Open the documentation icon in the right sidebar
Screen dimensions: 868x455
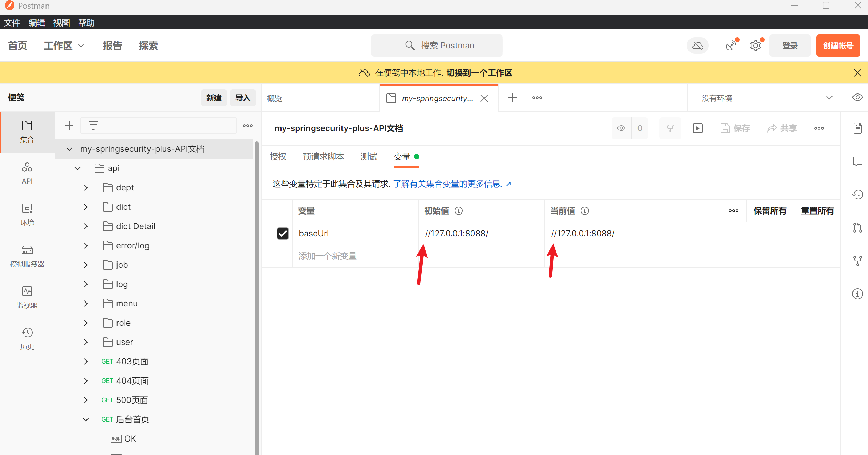[x=857, y=128]
